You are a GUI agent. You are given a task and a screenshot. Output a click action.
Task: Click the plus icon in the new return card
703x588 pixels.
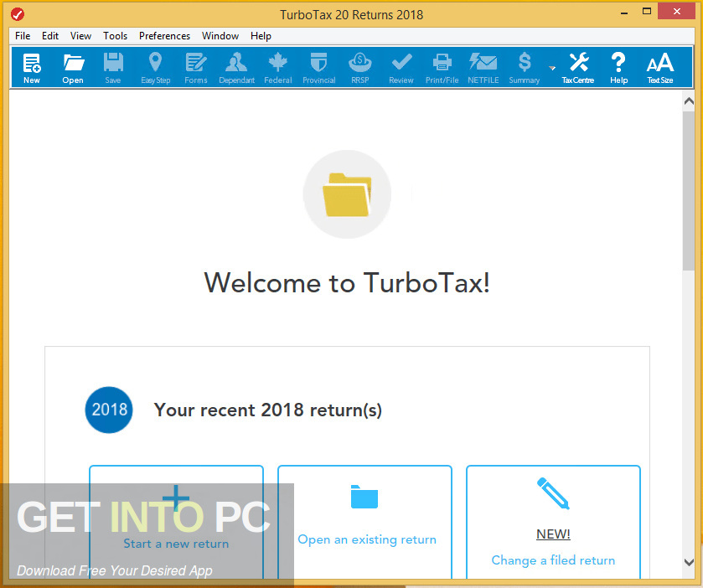click(176, 498)
